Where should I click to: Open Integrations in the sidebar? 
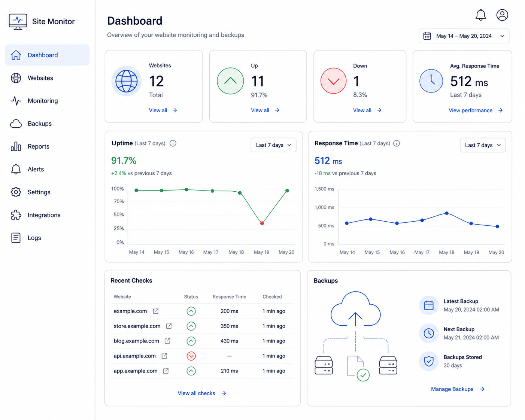47,215
